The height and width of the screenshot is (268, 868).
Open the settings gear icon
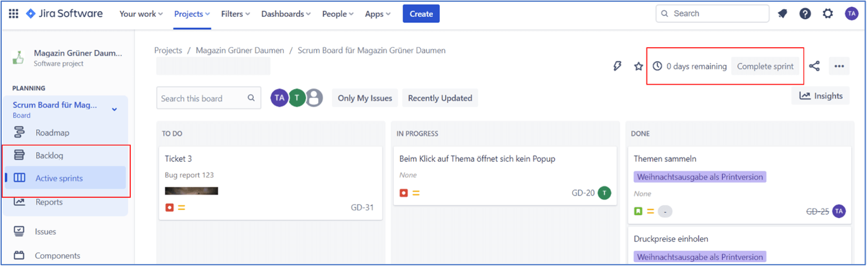click(828, 14)
